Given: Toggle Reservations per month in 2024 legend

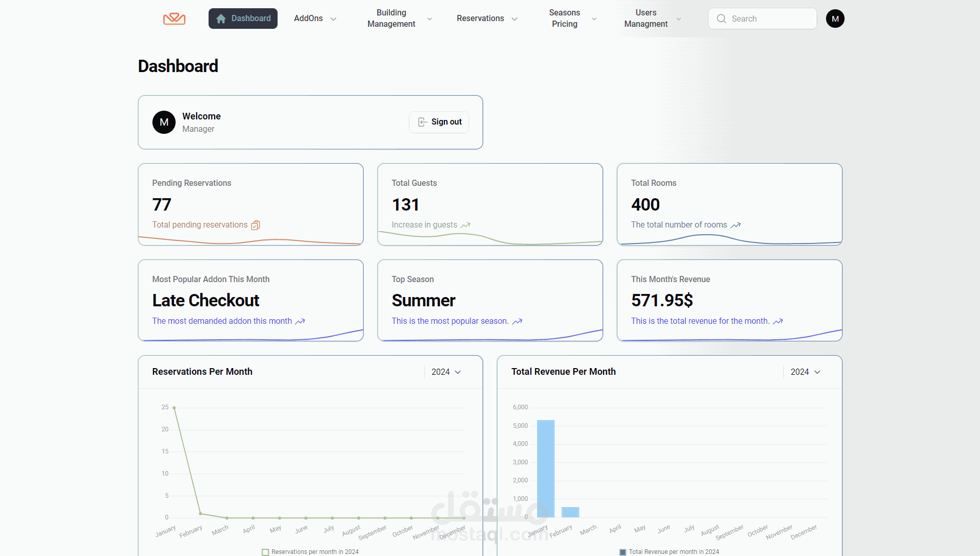Looking at the screenshot, I should point(310,552).
